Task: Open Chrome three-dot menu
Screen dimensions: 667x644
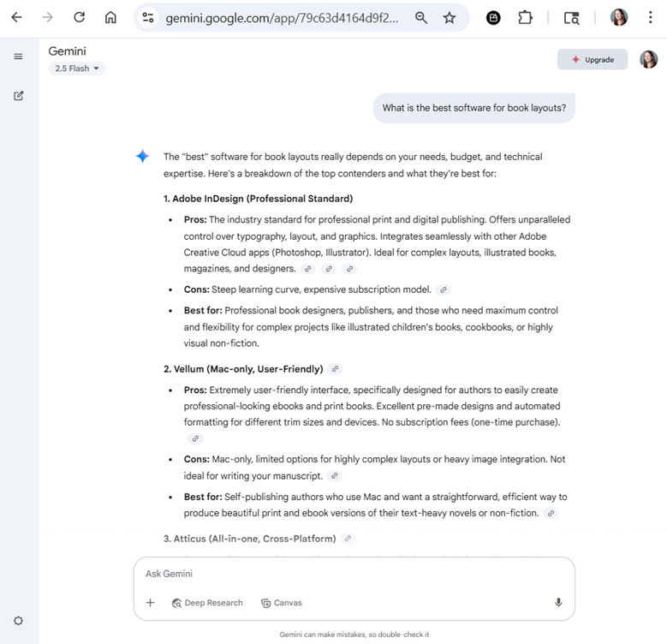Action: pyautogui.click(x=651, y=17)
